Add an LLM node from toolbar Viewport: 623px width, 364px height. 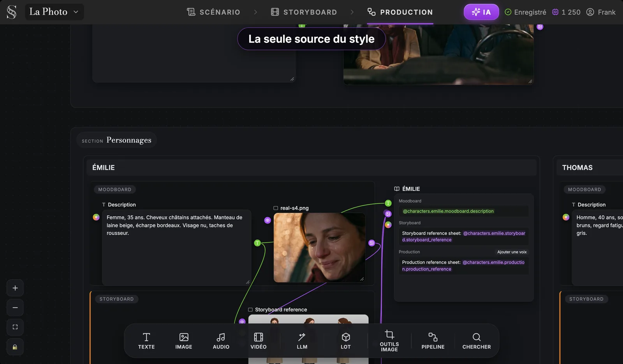pyautogui.click(x=302, y=341)
